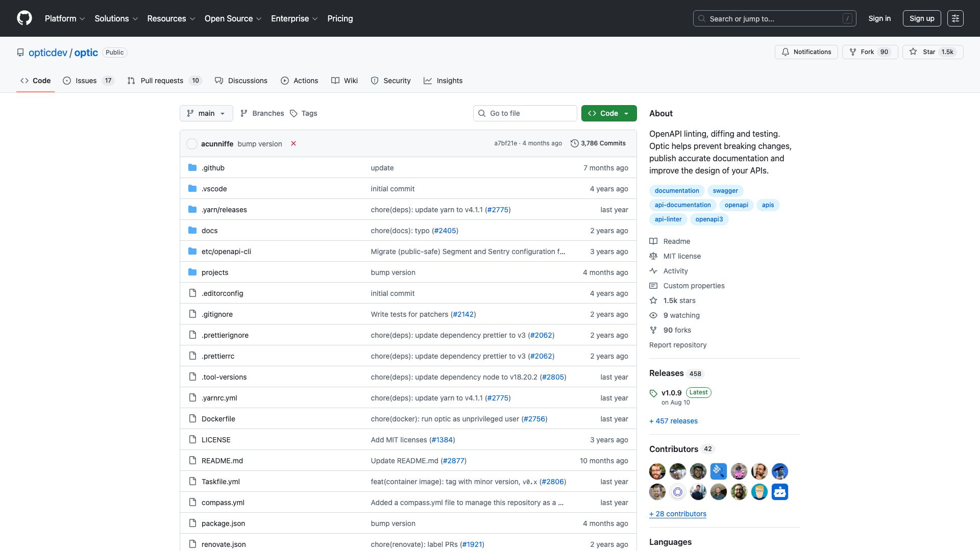The image size is (980, 551).
Task: Click the + 457 releases link
Action: tap(673, 421)
